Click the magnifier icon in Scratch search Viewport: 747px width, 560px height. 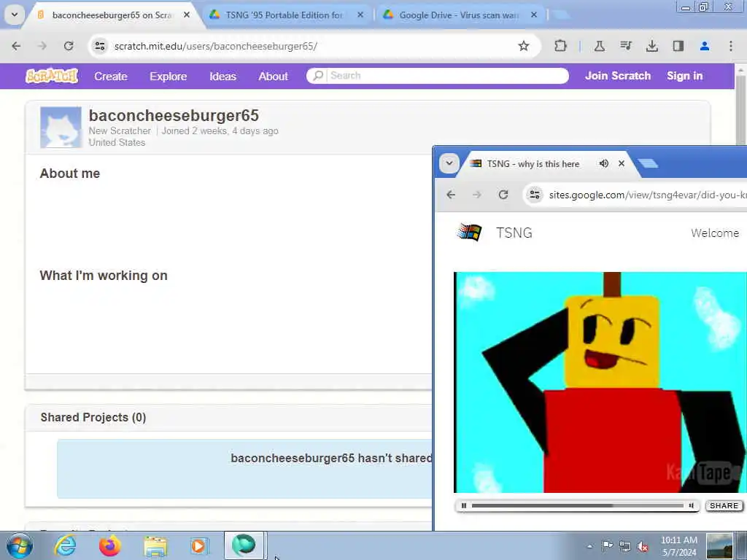318,76
